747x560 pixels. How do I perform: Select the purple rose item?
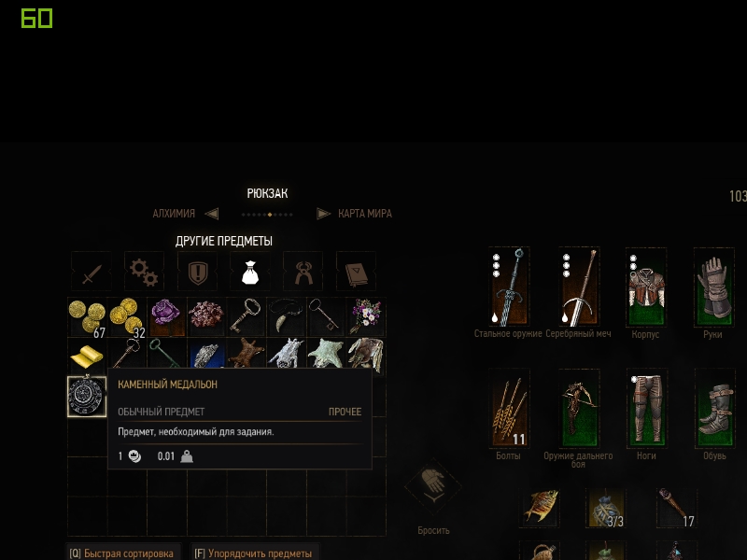166,317
